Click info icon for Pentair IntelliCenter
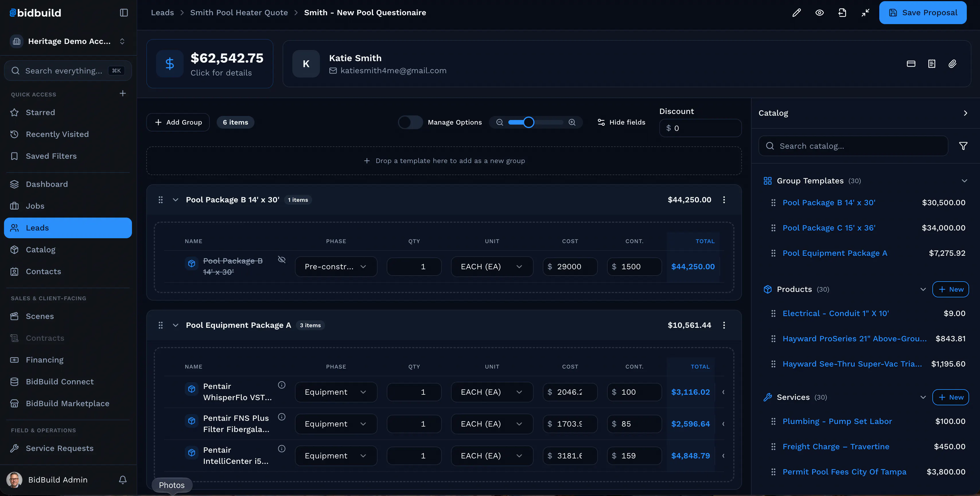Screen dimensions: 980x496 coord(281,448)
